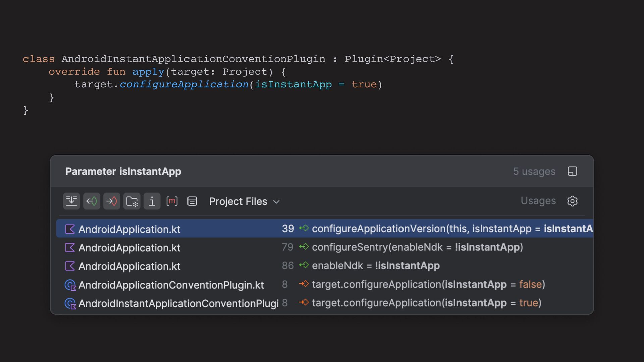644x362 pixels.
Task: Click line number 39 in usages list
Action: click(x=288, y=229)
